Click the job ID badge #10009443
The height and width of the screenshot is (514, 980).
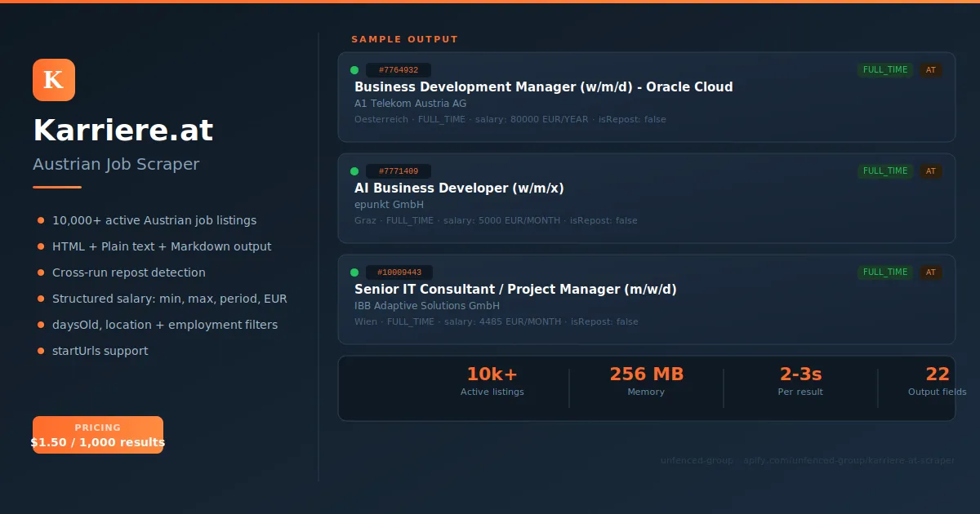(399, 273)
